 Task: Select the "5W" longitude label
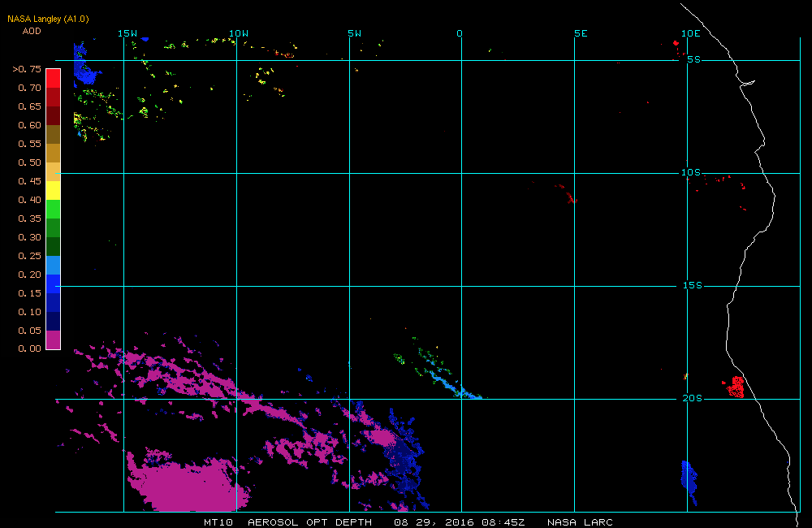(355, 33)
